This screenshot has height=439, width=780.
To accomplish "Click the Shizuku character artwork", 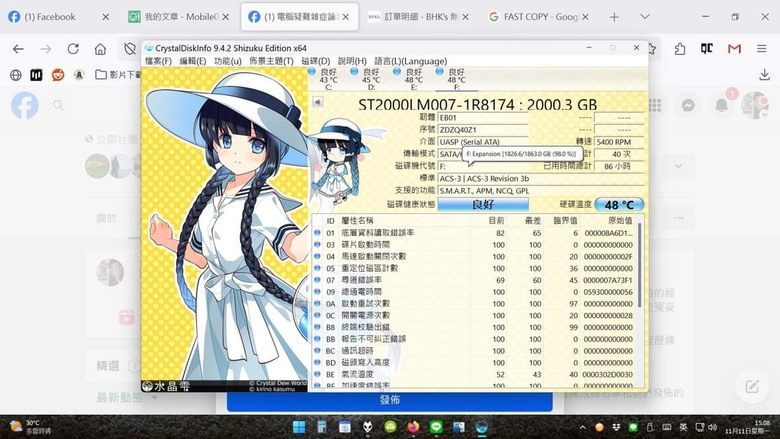I will (224, 229).
